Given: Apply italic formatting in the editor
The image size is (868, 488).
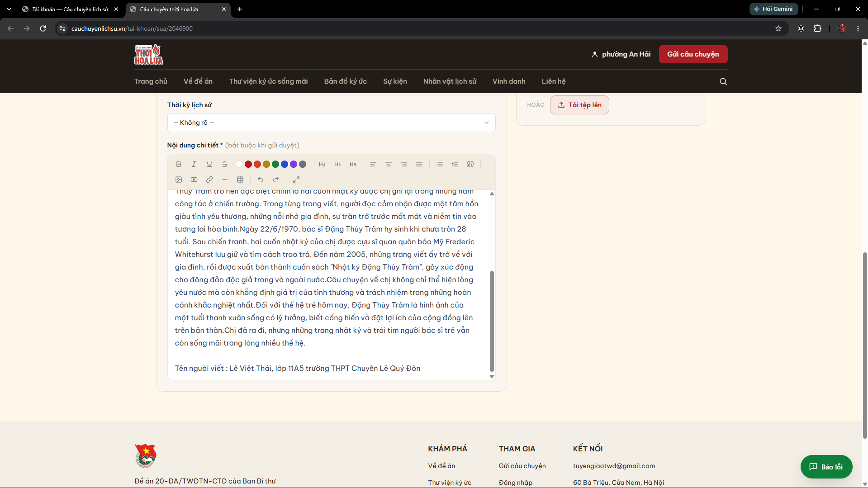Looking at the screenshot, I should (x=194, y=164).
